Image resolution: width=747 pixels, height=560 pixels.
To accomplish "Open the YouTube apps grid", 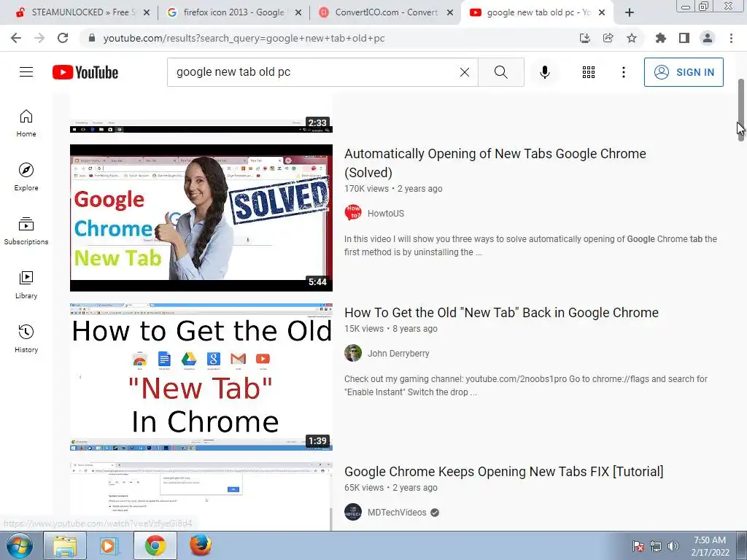I will [589, 72].
